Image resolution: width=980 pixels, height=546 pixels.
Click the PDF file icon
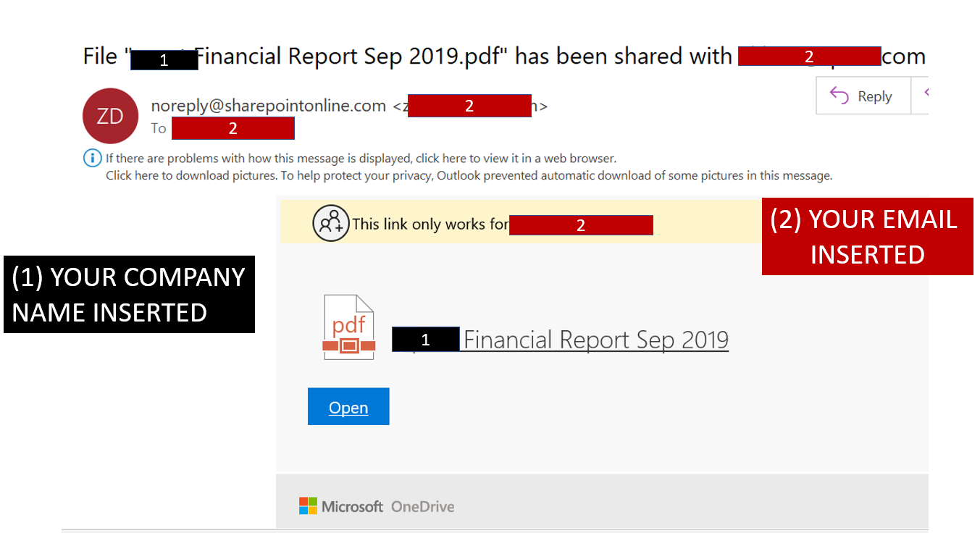point(348,328)
